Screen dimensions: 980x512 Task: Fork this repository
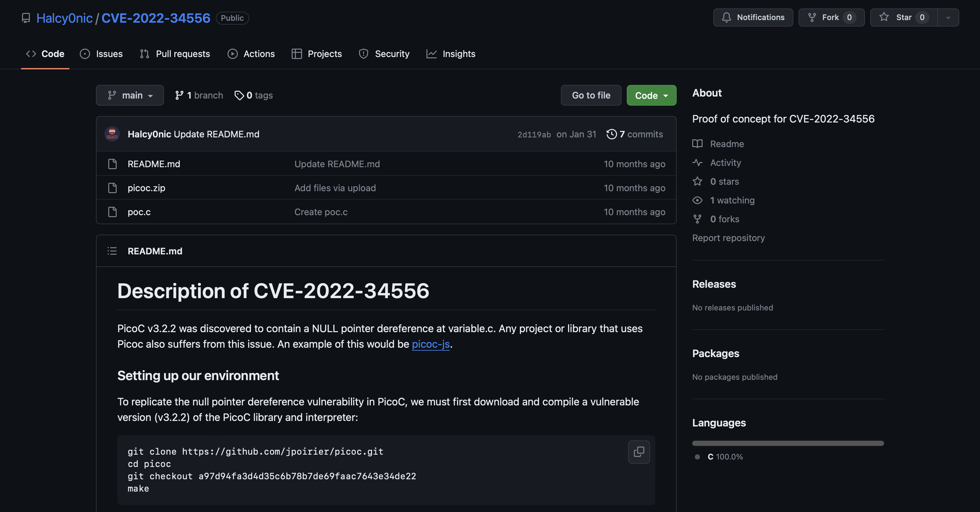(x=831, y=17)
